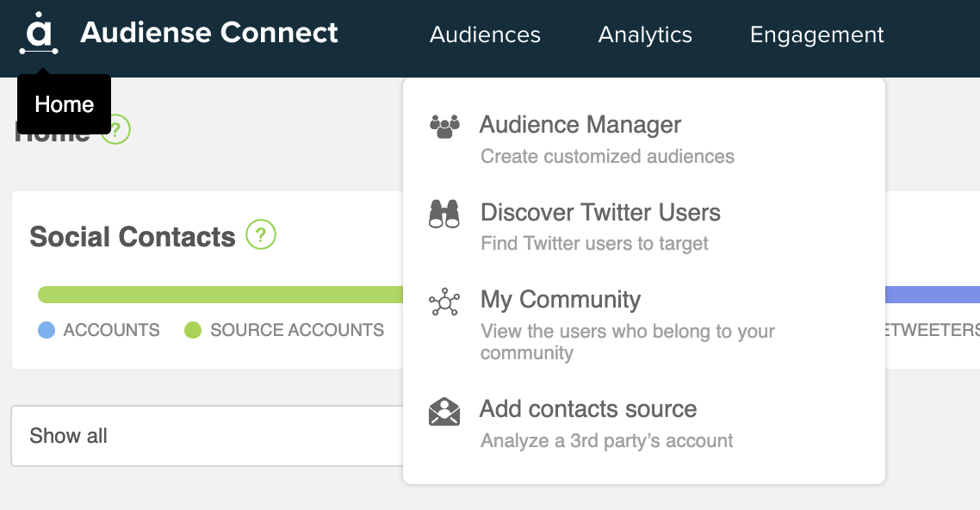This screenshot has width=980, height=510.
Task: Click 'Create customized audiences' description
Action: [607, 156]
